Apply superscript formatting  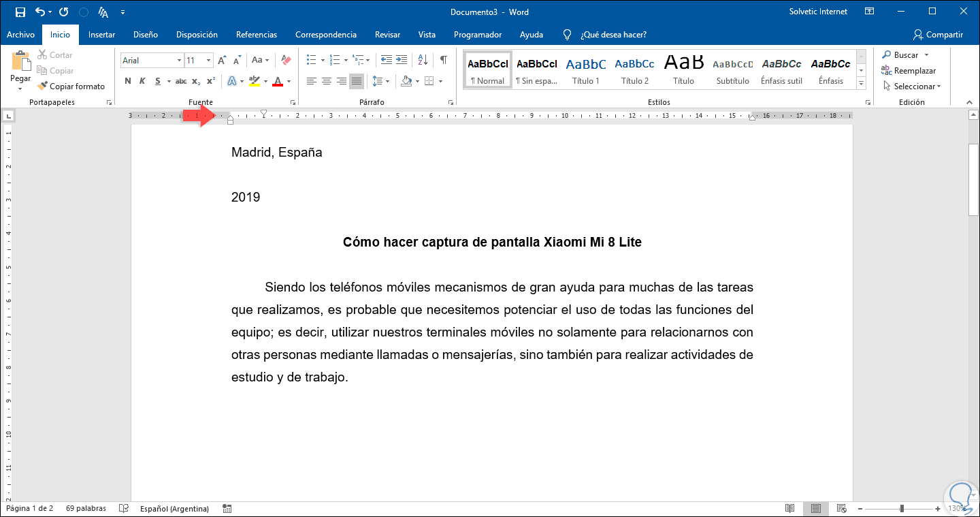pyautogui.click(x=211, y=81)
